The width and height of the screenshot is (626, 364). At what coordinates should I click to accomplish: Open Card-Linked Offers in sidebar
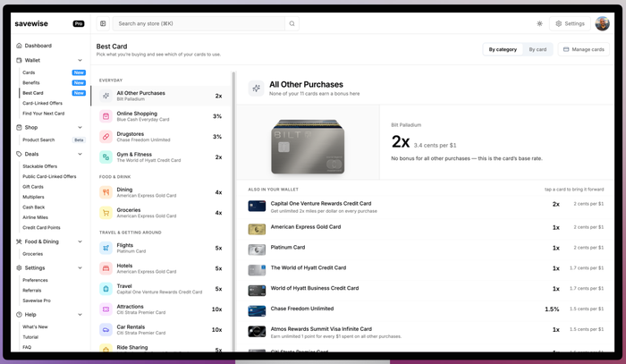coord(42,103)
